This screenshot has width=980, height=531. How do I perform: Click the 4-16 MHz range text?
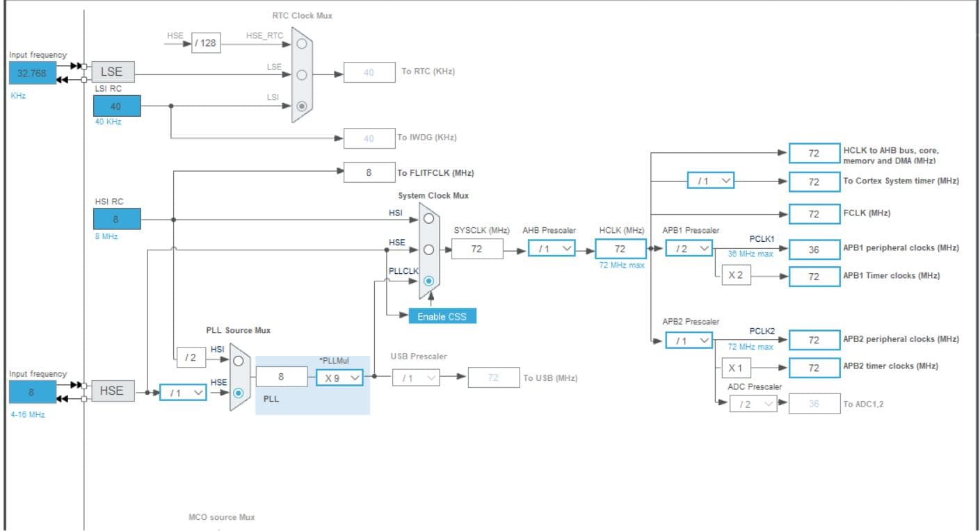click(29, 414)
